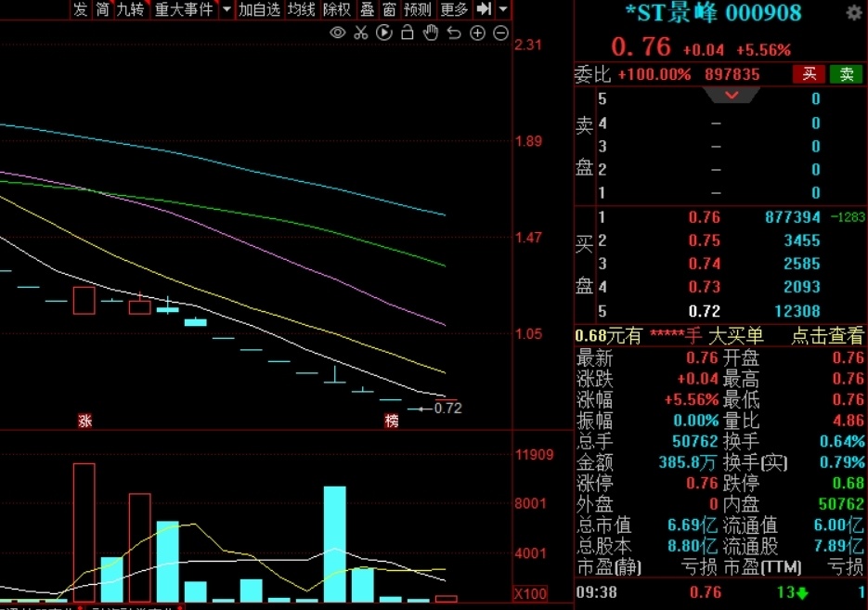868x610 pixels.
Task: Click 流通值 value 6.00亿
Action: (838, 525)
